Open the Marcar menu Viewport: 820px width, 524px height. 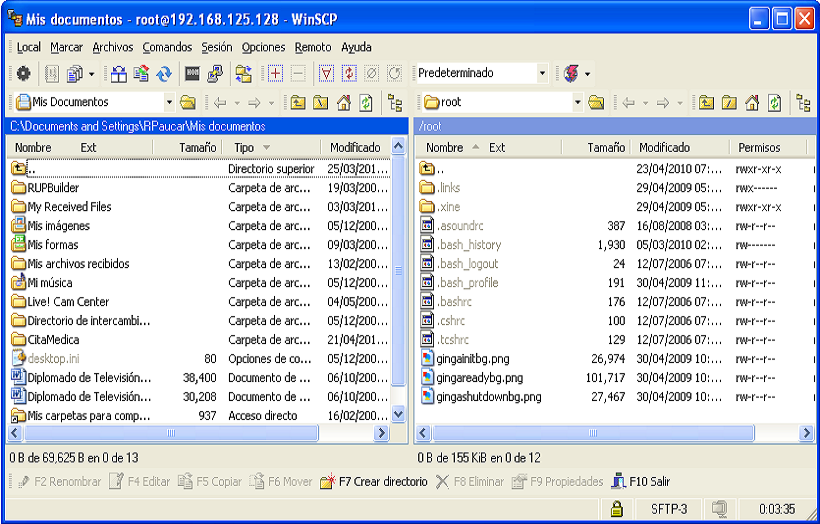(x=66, y=47)
